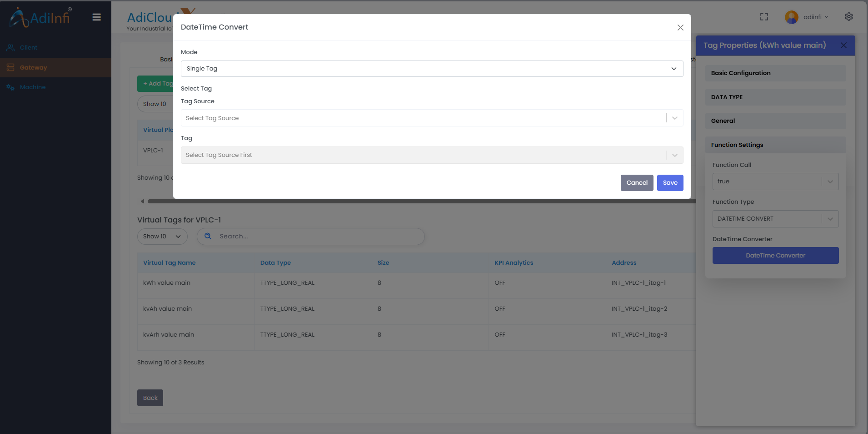
Task: Click the fullscreen toggle icon
Action: [764, 17]
